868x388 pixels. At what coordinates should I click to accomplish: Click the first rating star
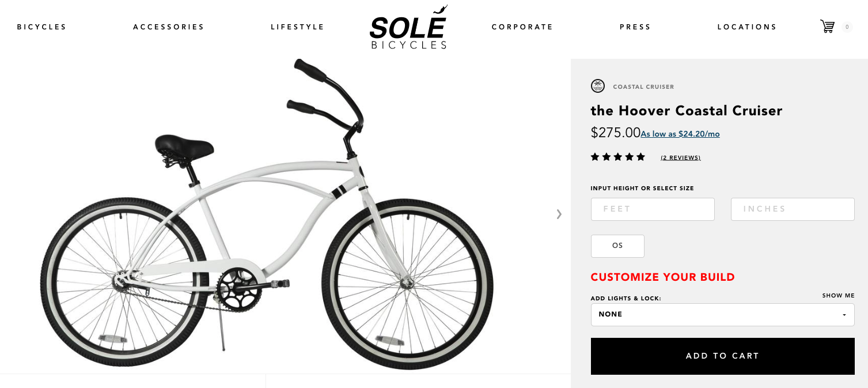click(x=595, y=156)
